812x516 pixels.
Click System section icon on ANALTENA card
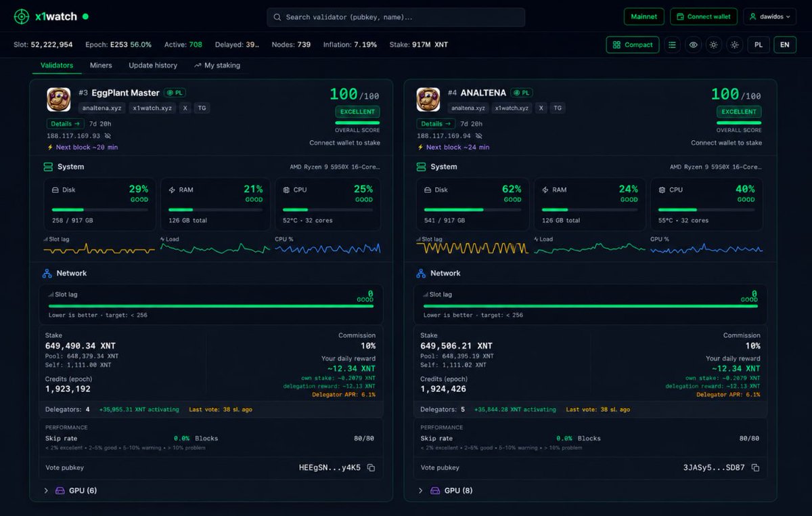point(422,167)
